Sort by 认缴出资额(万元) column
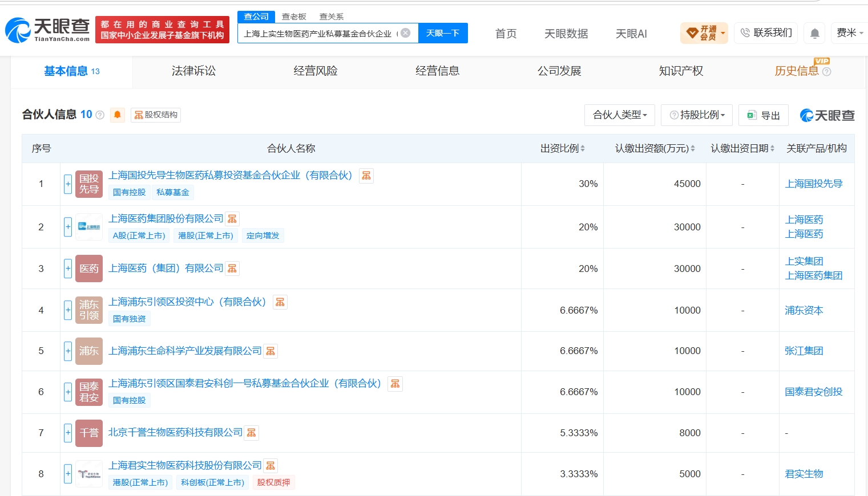868x496 pixels. 655,148
